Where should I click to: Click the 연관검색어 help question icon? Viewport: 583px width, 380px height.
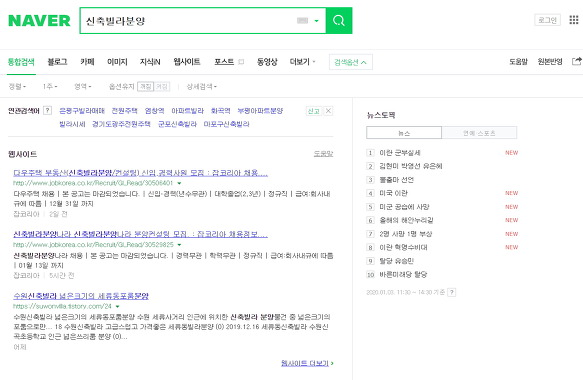tap(47, 110)
